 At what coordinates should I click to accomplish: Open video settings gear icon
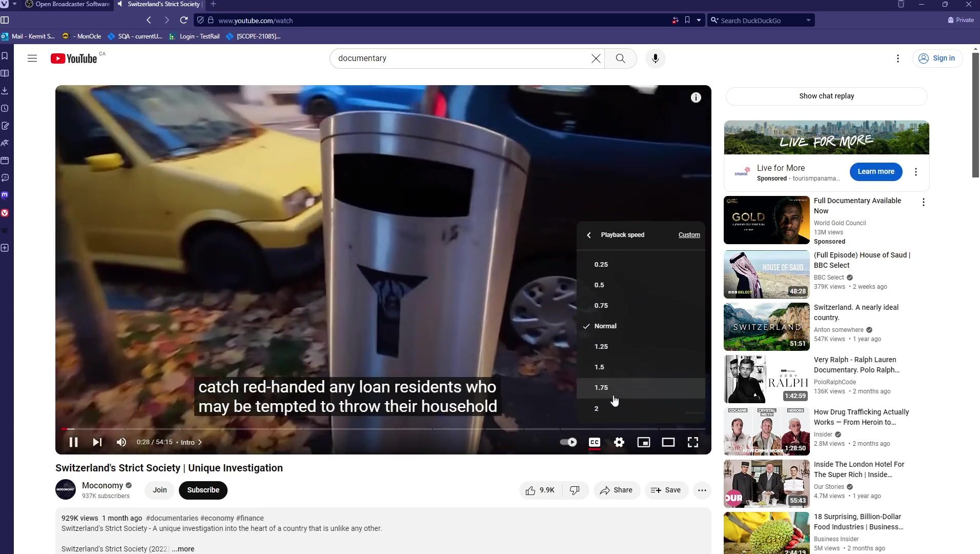pos(619,443)
